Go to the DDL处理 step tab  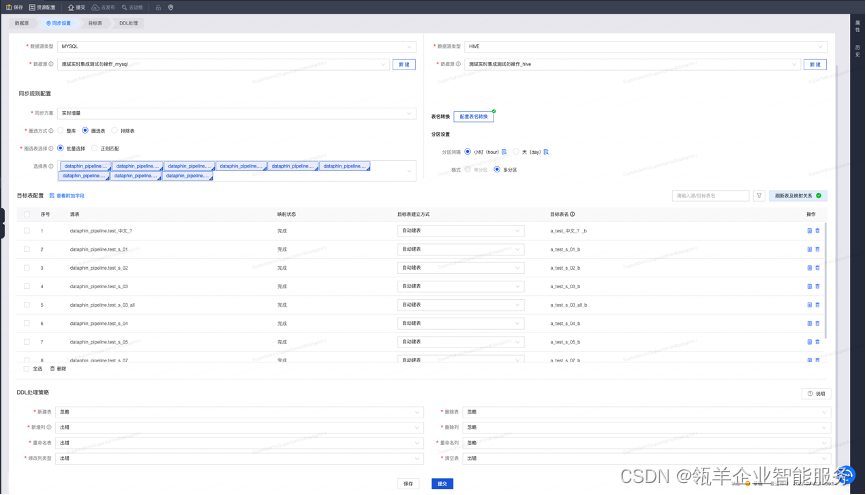coord(129,23)
